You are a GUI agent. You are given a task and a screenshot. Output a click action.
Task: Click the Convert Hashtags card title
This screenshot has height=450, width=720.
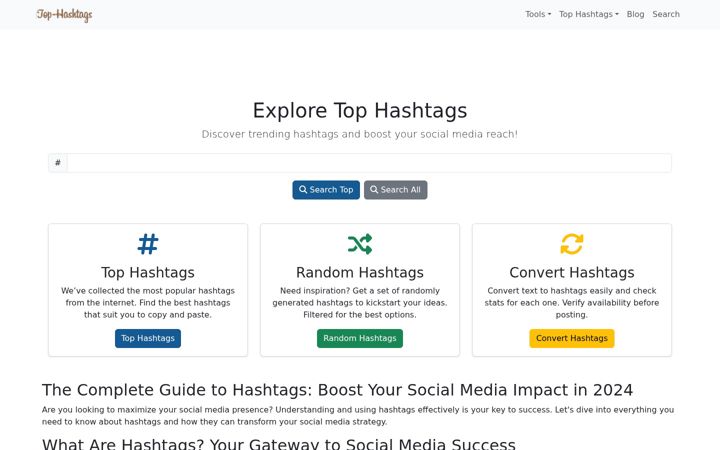coord(572,272)
